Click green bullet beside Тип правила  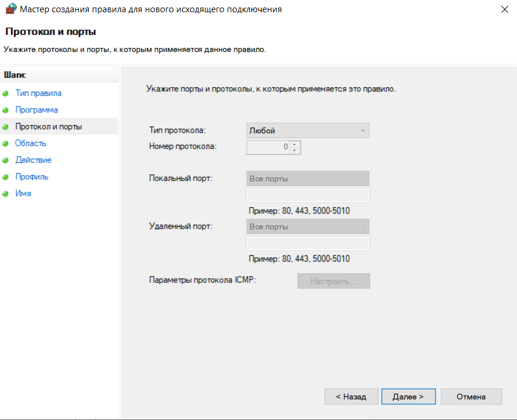pyautogui.click(x=5, y=94)
